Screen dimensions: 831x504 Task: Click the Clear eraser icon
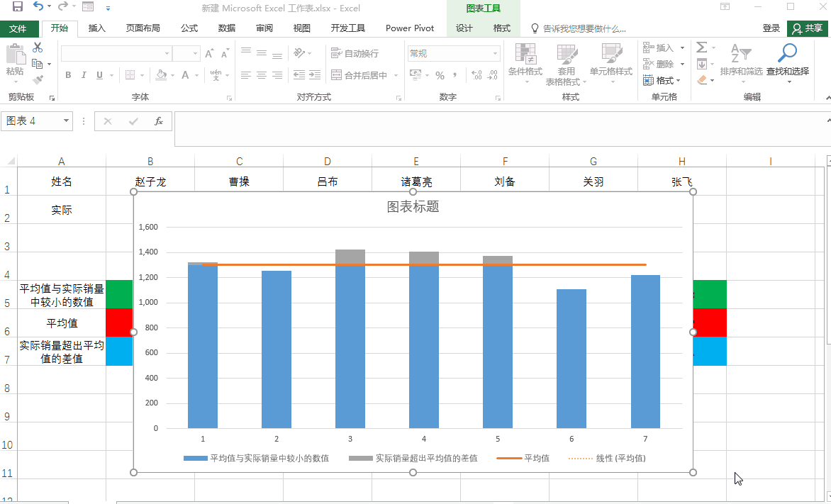pos(702,80)
